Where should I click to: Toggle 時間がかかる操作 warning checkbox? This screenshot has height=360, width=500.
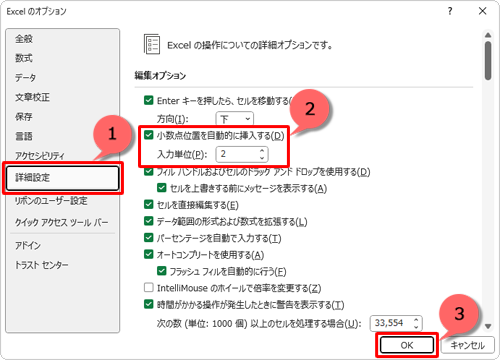(149, 304)
